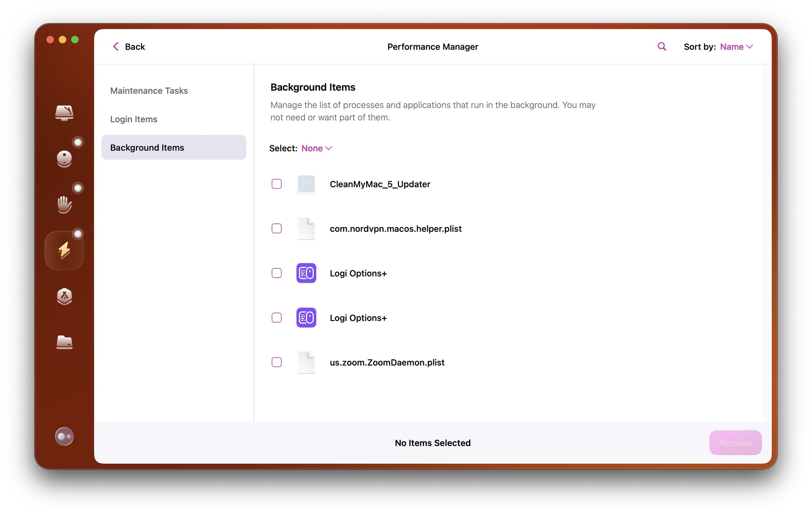This screenshot has width=812, height=515.
Task: Open Protection hand icon module
Action: 64,204
